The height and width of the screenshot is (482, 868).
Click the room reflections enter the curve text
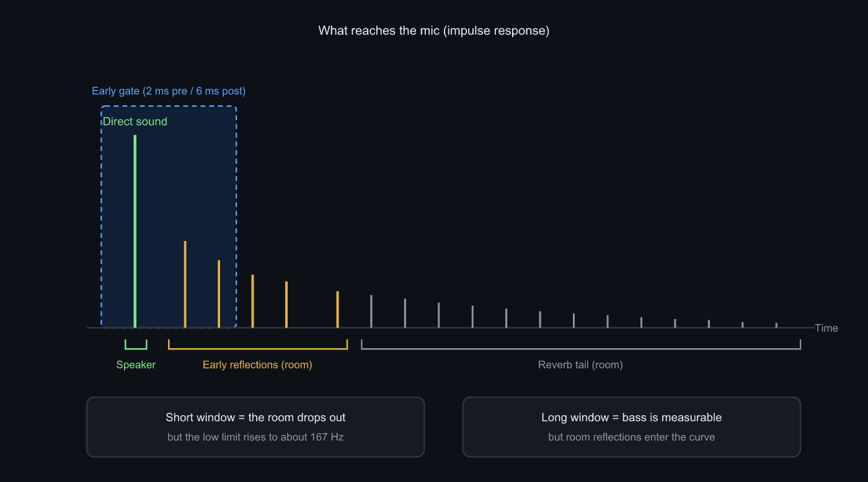click(x=632, y=437)
